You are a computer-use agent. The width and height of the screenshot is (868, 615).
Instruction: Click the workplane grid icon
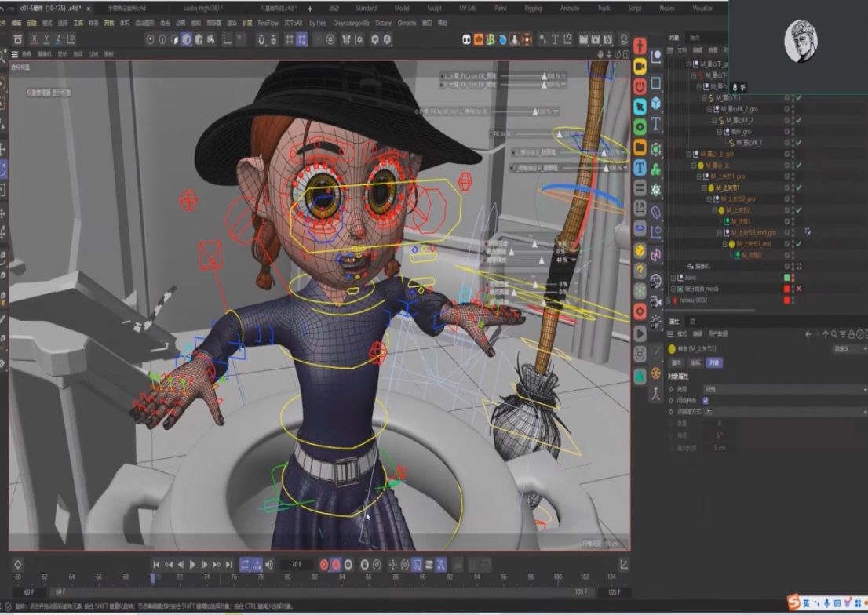click(x=289, y=39)
